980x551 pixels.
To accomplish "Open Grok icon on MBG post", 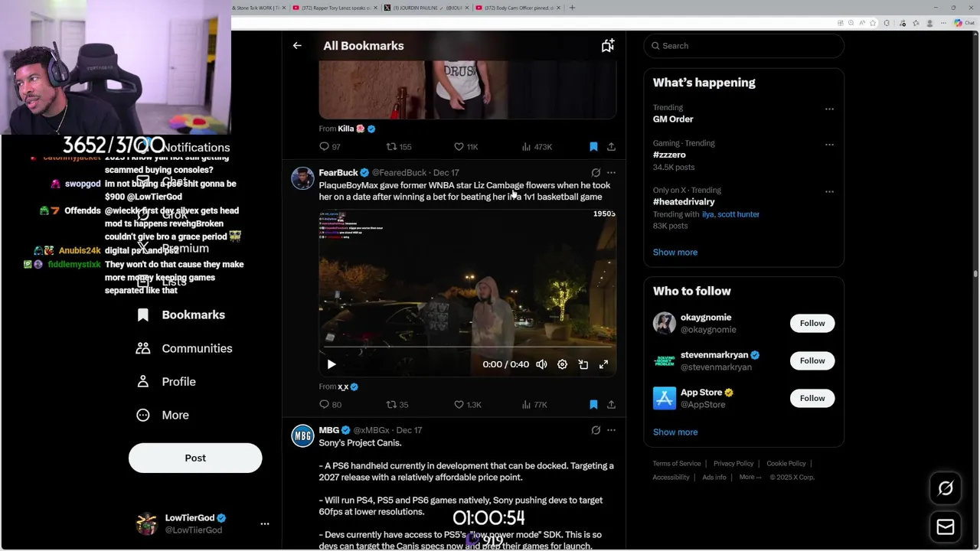I will pyautogui.click(x=596, y=430).
